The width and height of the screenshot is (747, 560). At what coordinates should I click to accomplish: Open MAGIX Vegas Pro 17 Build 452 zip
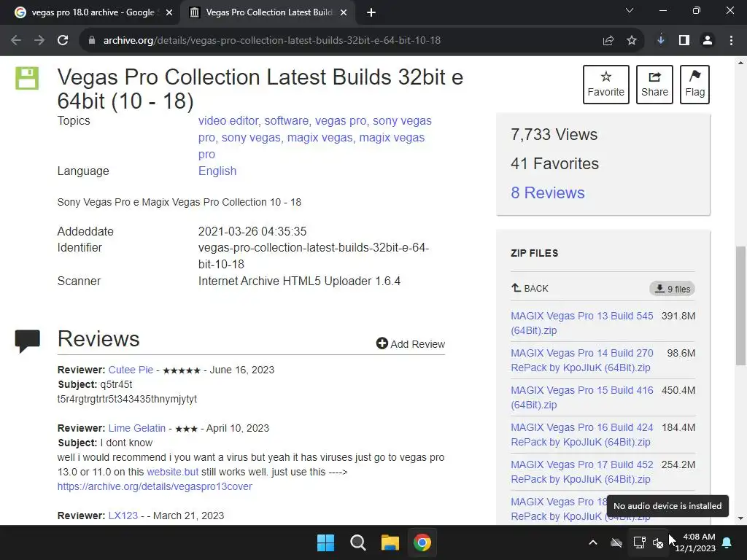[581, 472]
